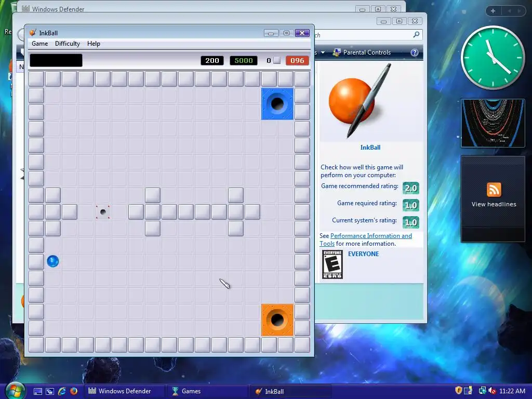Open the Game menu in InkBall
532x399 pixels.
[39, 44]
